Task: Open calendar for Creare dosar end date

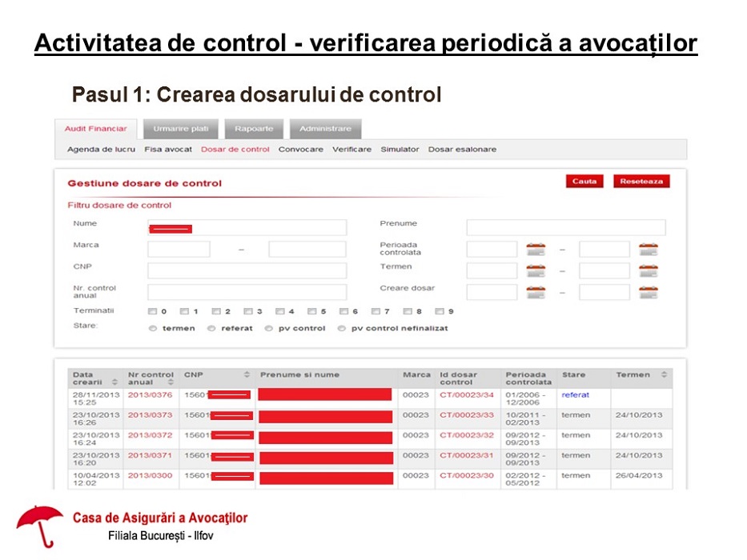Action: (x=650, y=291)
